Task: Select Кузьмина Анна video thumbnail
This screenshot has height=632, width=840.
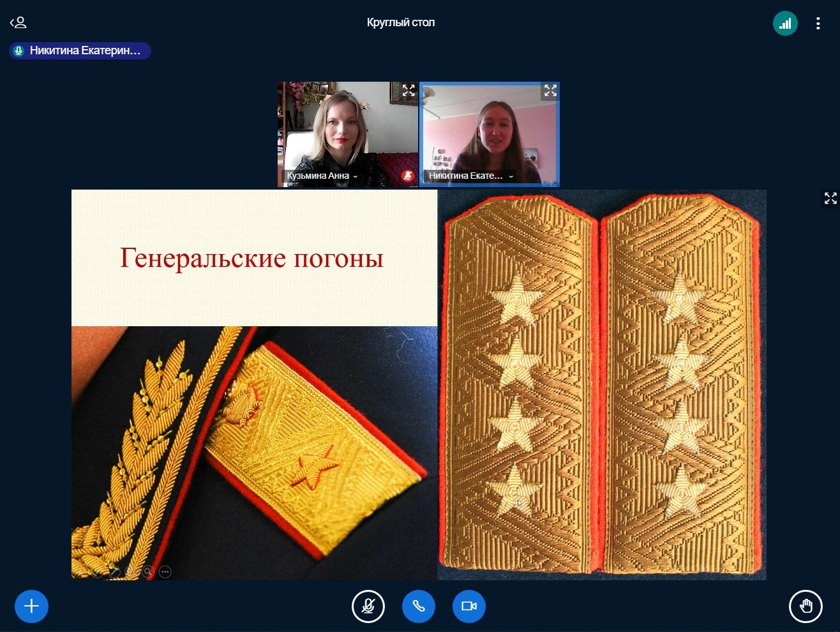Action: pos(348,134)
